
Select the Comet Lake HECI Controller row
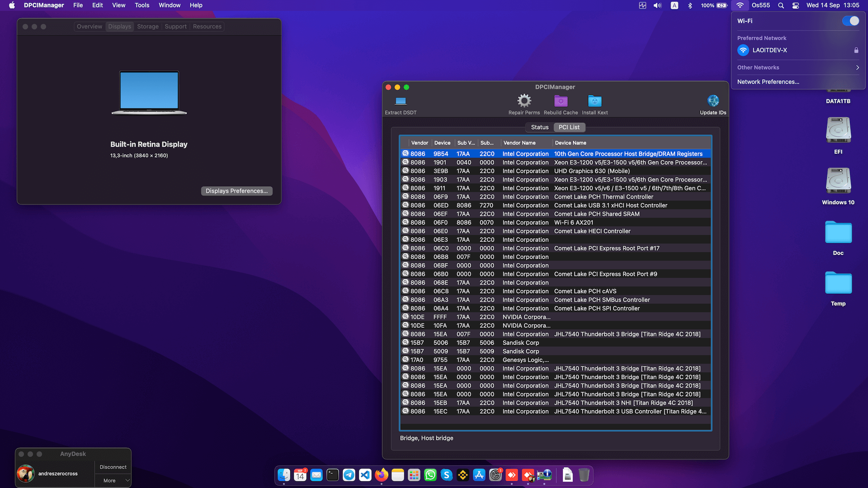[555, 231]
